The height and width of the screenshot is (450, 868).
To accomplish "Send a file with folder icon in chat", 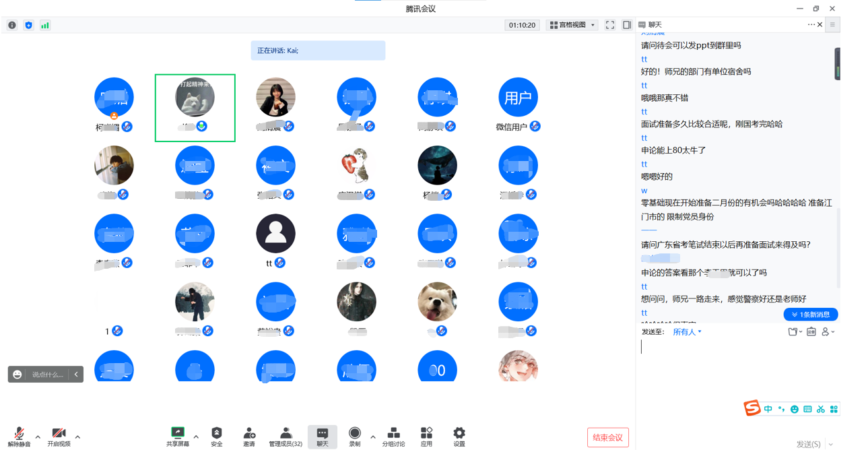I will 794,331.
